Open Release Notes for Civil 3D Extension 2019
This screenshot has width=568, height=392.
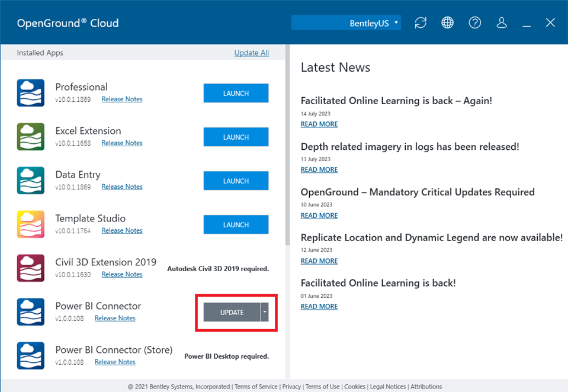(122, 275)
